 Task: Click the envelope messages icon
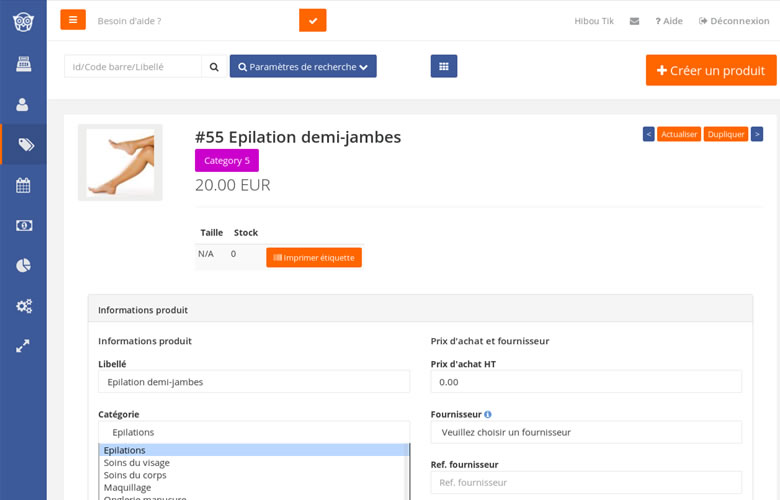click(634, 21)
